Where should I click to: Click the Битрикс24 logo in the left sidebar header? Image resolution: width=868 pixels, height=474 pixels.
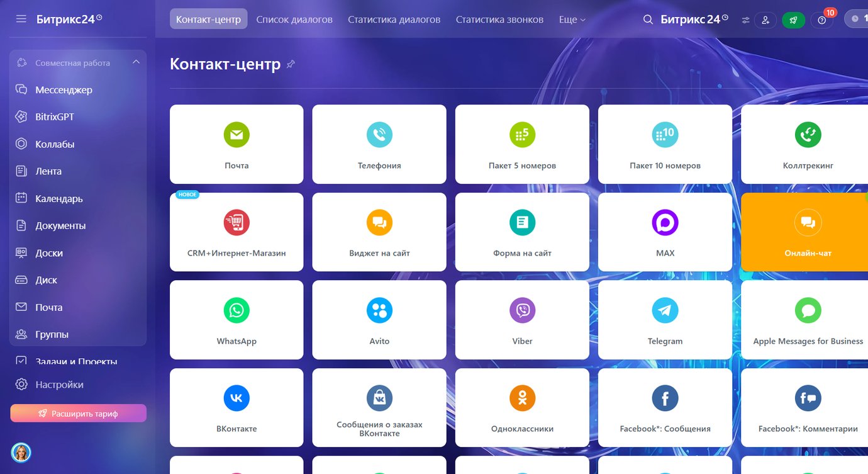click(x=69, y=20)
